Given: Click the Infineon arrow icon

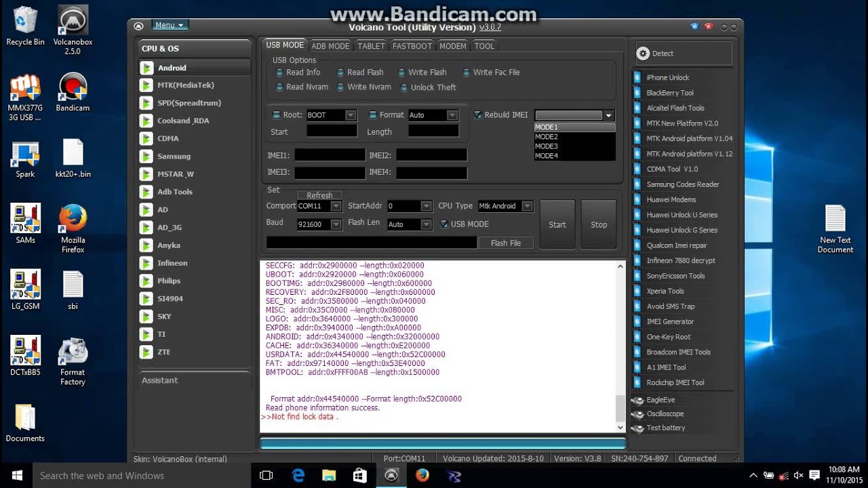Looking at the screenshot, I should pyautogui.click(x=146, y=263).
